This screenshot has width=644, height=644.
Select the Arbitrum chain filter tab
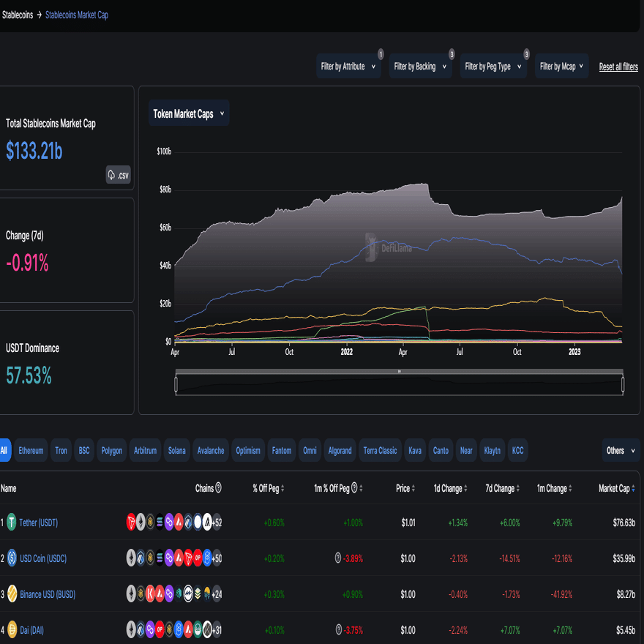[x=145, y=450]
